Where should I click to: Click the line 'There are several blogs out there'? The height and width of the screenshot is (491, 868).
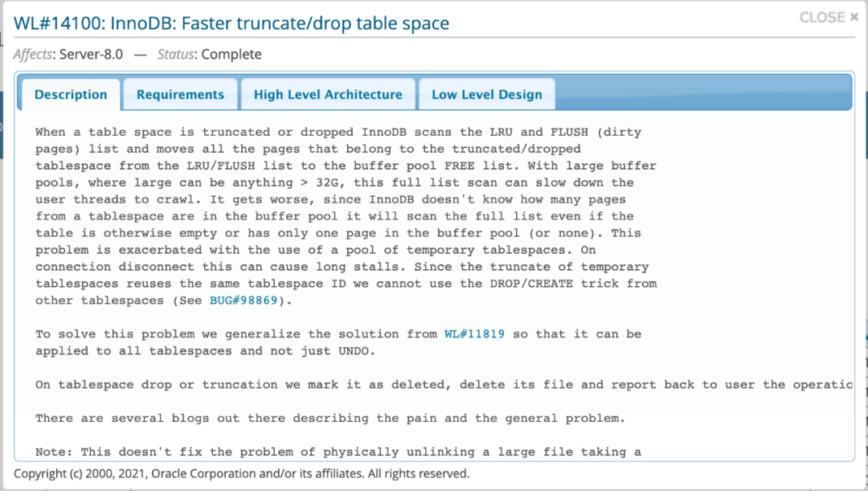tap(330, 419)
